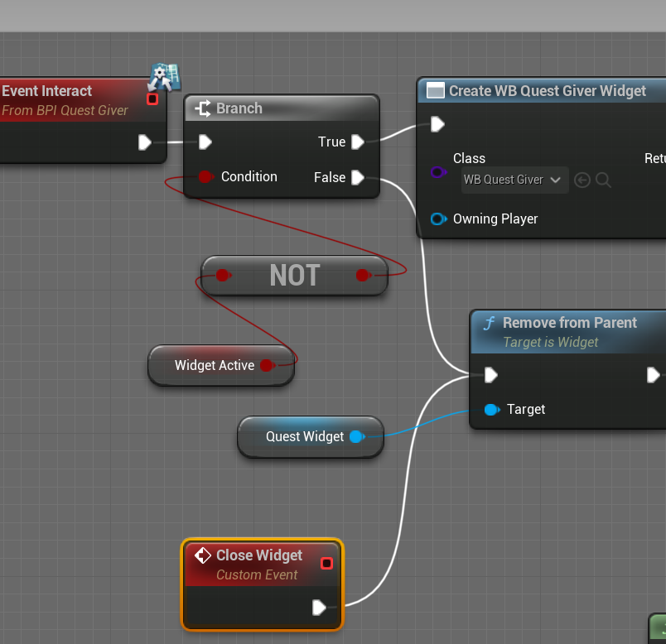Select the Close Widget node title
This screenshot has width=666, height=644.
[x=259, y=555]
